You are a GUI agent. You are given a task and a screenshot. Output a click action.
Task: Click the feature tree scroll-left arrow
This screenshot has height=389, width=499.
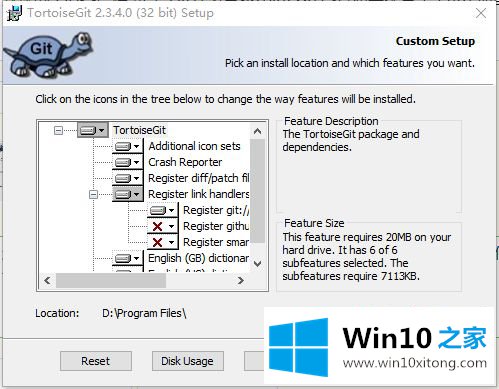click(47, 280)
